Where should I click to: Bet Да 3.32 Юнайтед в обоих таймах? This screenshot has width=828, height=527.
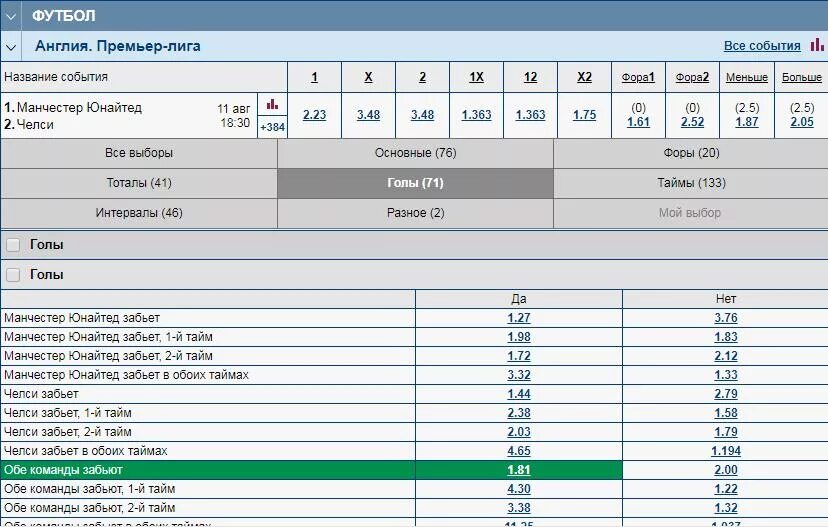(519, 375)
